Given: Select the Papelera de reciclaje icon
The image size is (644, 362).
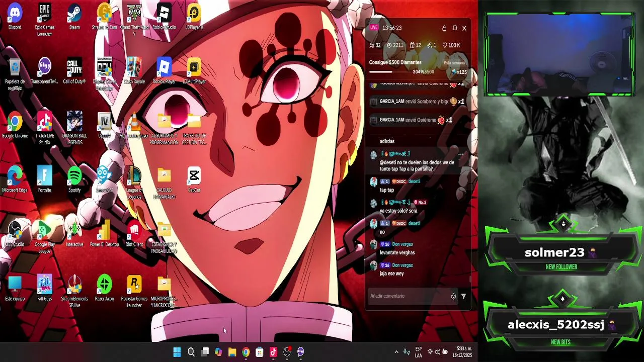Looking at the screenshot, I should point(15,74).
